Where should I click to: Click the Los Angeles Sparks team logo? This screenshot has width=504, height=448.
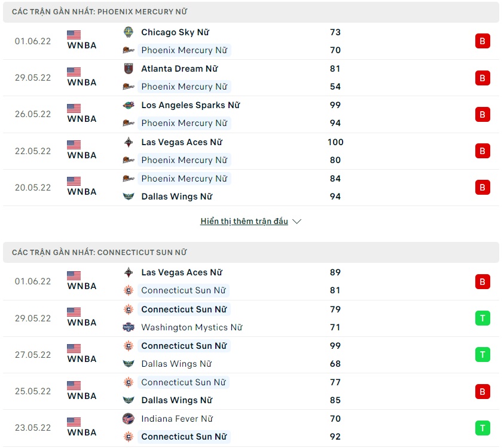[129, 105]
